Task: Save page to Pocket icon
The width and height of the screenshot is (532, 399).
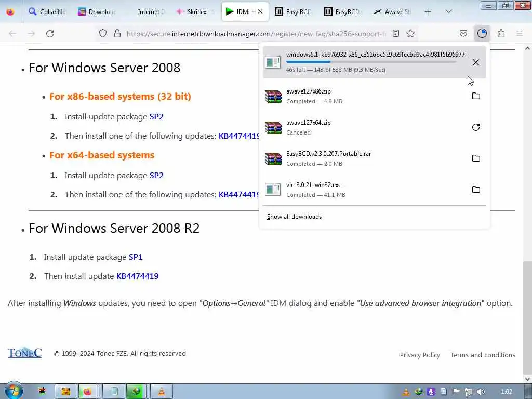Action: pyautogui.click(x=463, y=33)
